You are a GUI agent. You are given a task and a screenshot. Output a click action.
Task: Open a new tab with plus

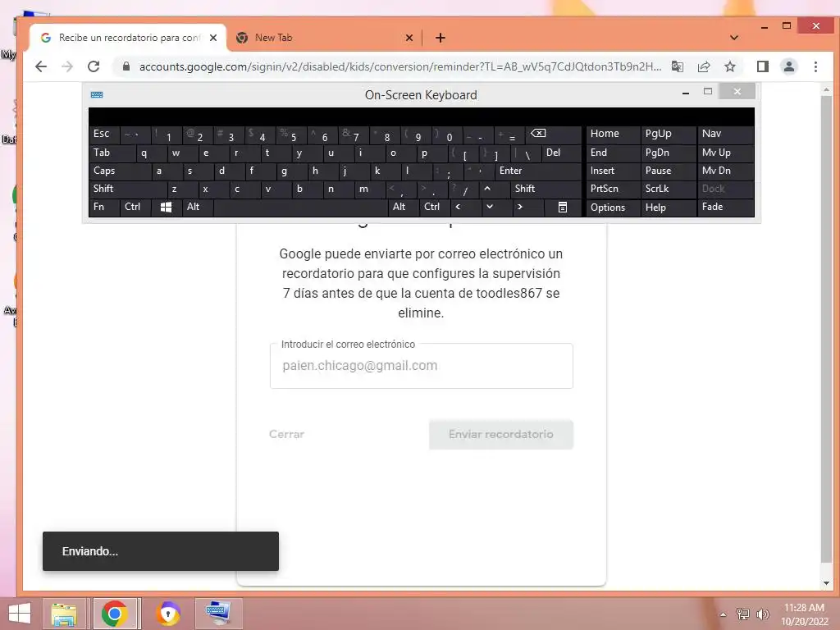(x=441, y=38)
